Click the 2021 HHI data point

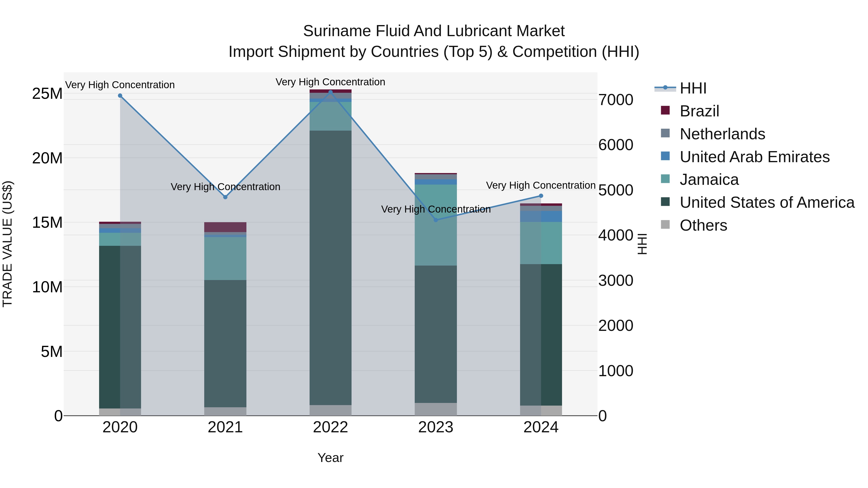pos(225,197)
